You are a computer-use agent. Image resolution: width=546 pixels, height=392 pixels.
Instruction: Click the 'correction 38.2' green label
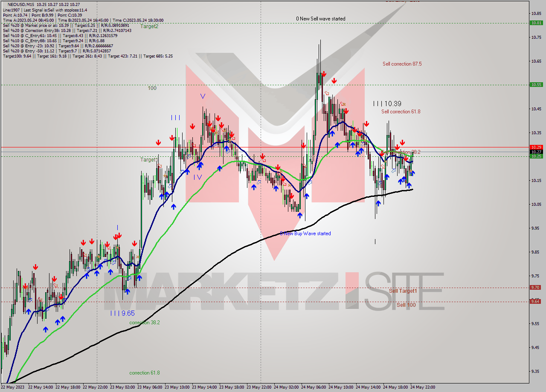[x=145, y=323]
